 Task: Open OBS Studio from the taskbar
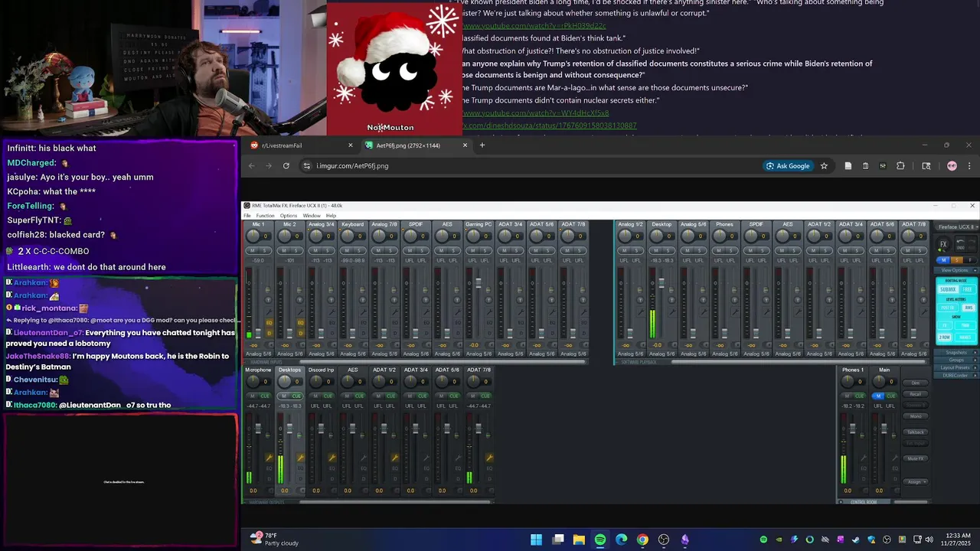[664, 540]
